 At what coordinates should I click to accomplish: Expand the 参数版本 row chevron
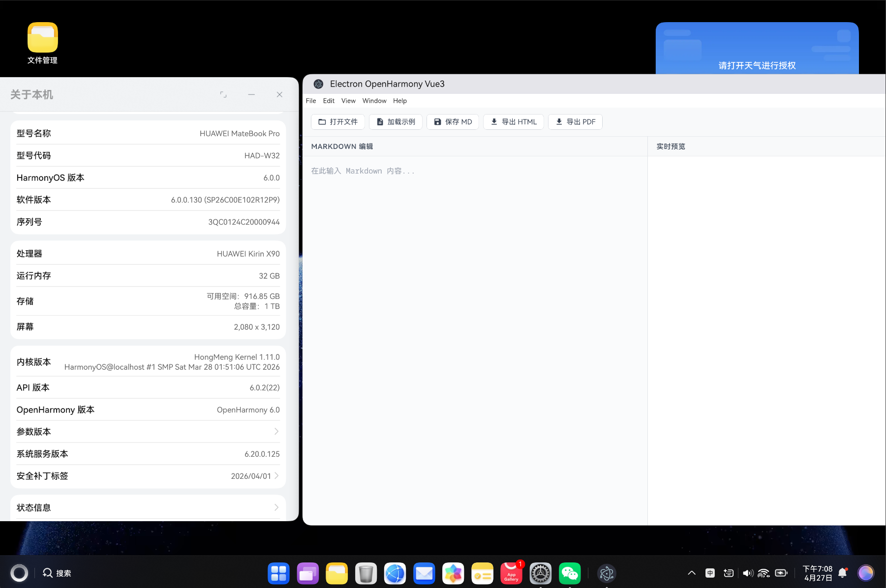point(276,432)
